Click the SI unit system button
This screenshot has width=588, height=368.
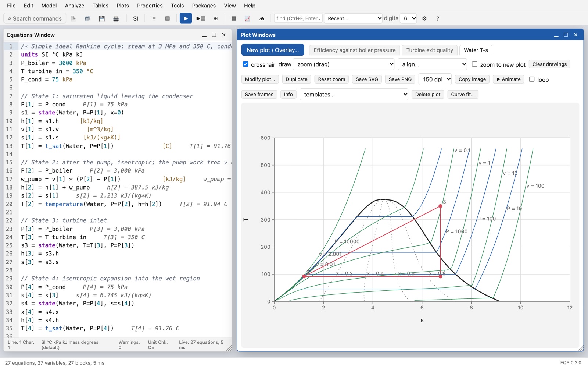pyautogui.click(x=136, y=18)
